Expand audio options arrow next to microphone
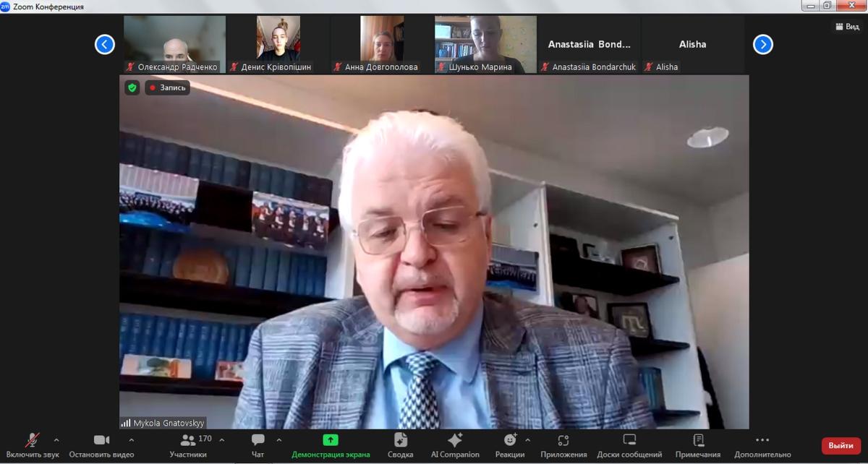868x464 pixels. [x=56, y=439]
